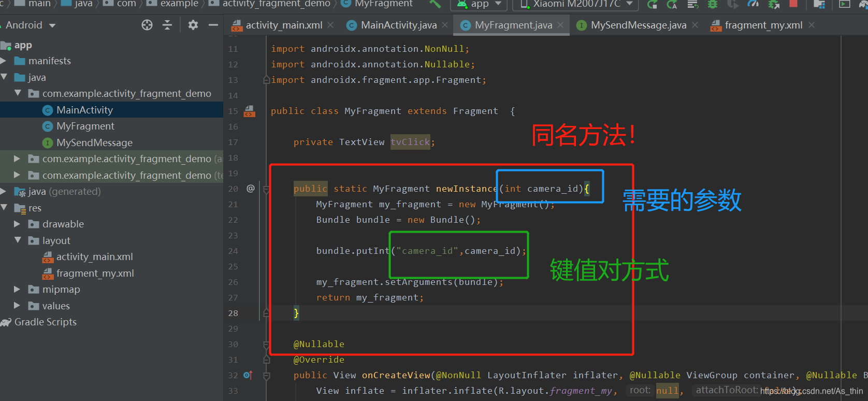Click the Project Structure icon
Viewport: 868px width, 401px height.
click(x=819, y=4)
